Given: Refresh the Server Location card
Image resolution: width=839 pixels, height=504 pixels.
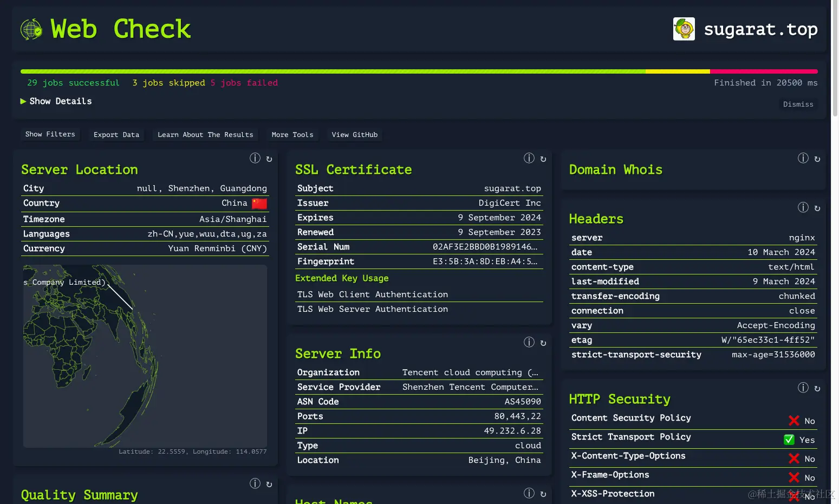Looking at the screenshot, I should [269, 159].
